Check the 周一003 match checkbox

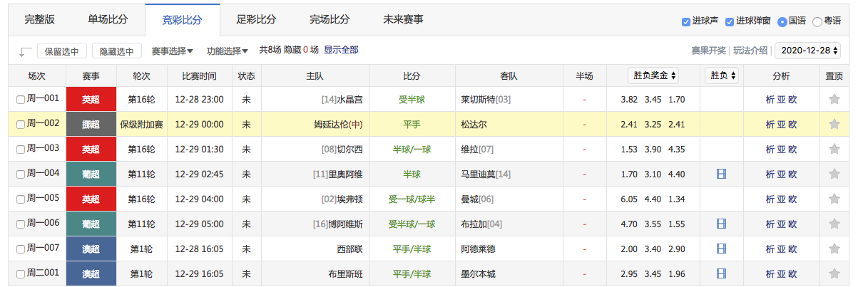pos(21,150)
